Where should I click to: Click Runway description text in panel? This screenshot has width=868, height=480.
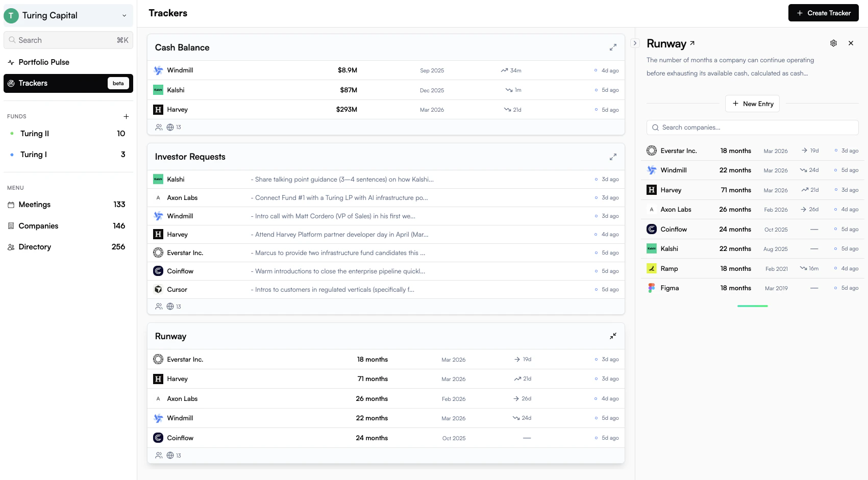pyautogui.click(x=730, y=67)
